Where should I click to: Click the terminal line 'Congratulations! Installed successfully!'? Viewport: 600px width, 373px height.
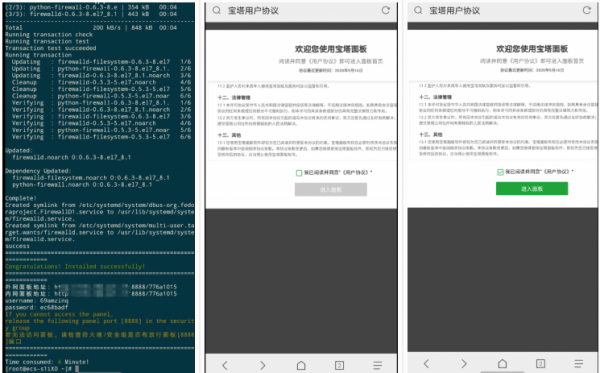point(75,266)
